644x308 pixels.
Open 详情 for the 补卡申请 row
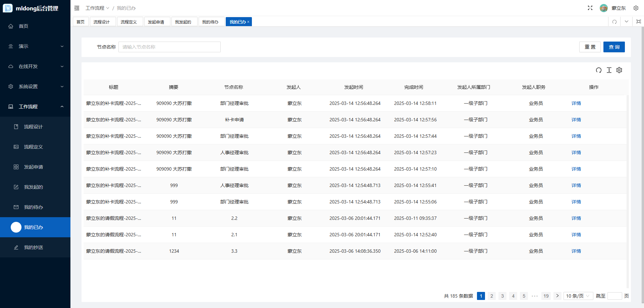(x=576, y=120)
